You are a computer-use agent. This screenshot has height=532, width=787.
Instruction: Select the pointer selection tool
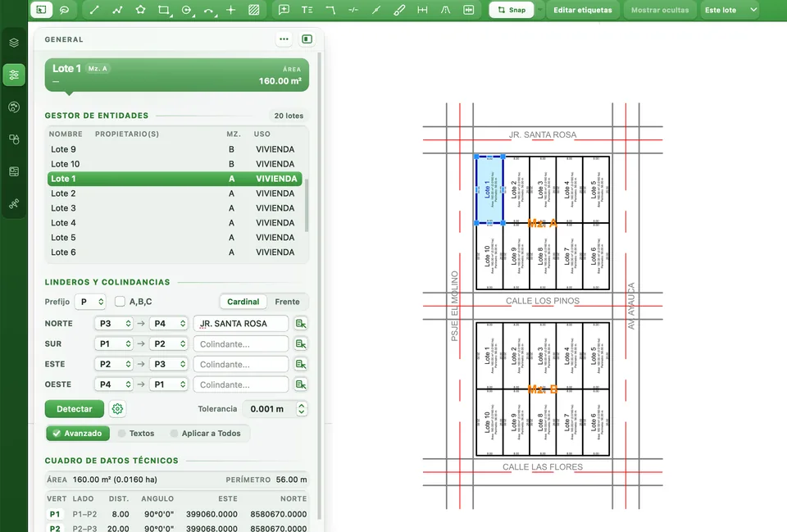pos(41,10)
